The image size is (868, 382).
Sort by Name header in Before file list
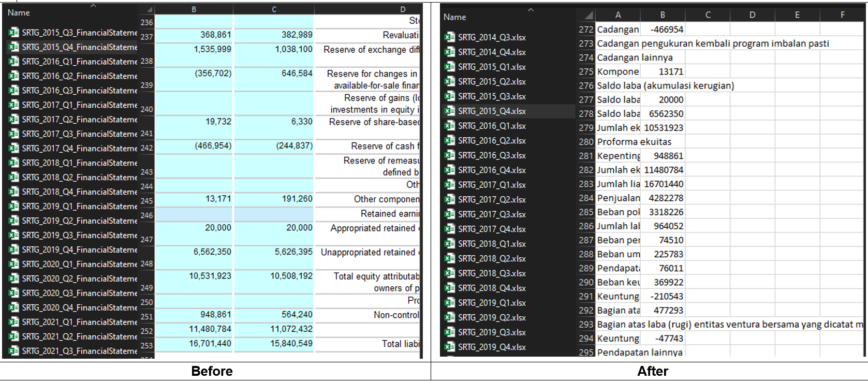[19, 12]
